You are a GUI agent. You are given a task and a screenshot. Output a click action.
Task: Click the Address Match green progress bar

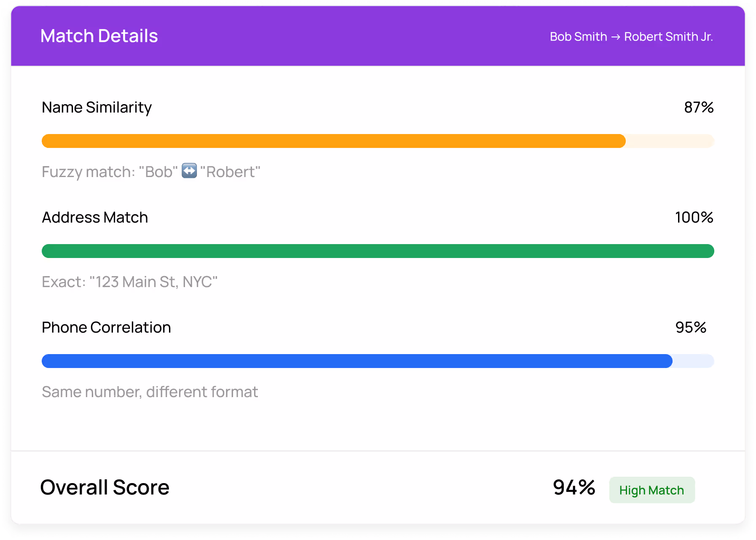(x=378, y=251)
